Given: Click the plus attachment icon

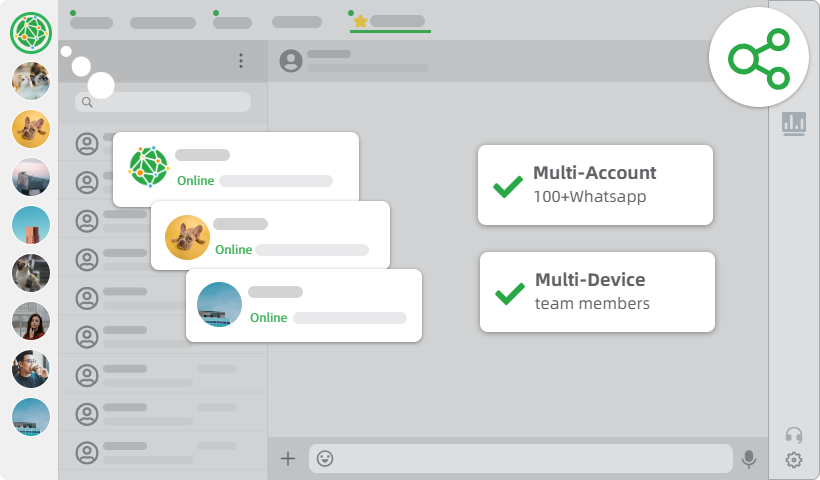Looking at the screenshot, I should point(288,459).
